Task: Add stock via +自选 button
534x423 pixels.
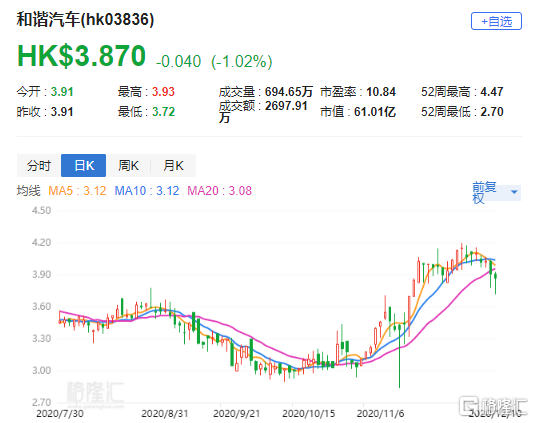Action: click(496, 21)
